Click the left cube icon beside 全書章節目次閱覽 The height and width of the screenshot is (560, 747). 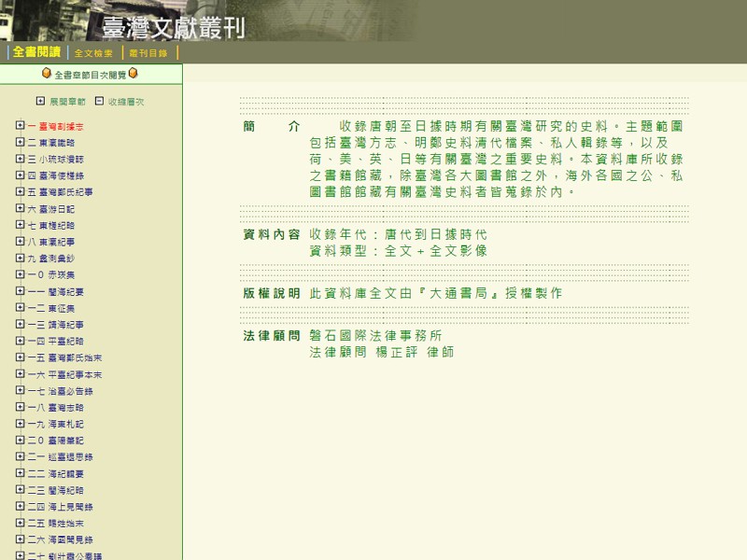point(46,74)
